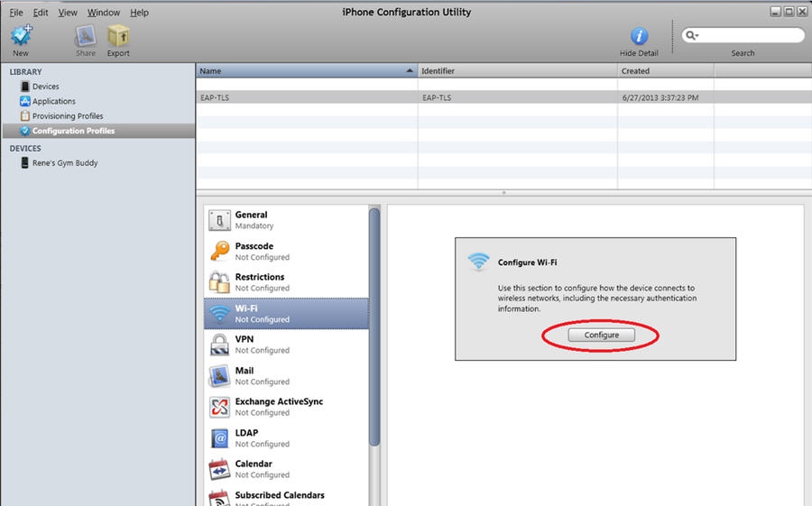The image size is (812, 506).
Task: Click the Share toolbar icon
Action: pos(86,36)
